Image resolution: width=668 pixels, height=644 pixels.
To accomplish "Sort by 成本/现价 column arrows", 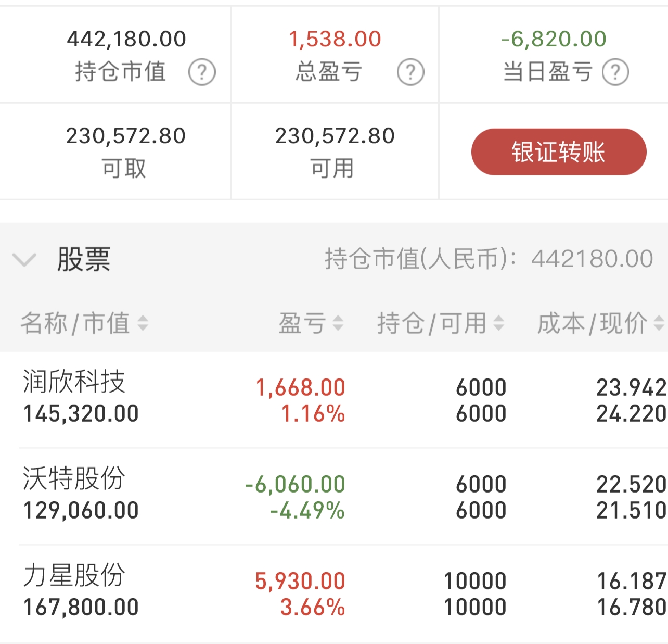I will coord(659,323).
